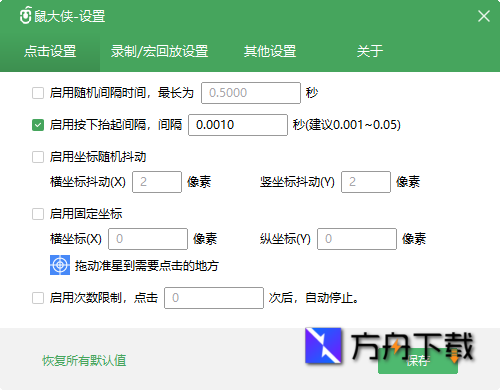Click the 鼠大侠-设置 title text

tap(70, 16)
